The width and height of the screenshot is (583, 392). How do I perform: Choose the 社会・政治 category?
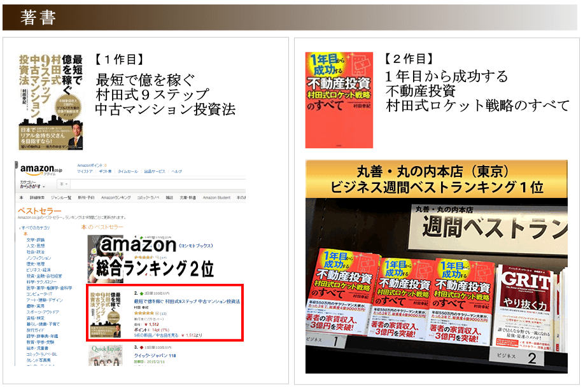pos(35,252)
